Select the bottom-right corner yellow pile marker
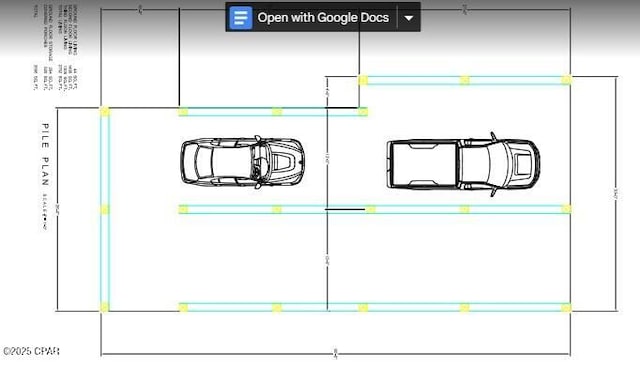 coord(566,307)
